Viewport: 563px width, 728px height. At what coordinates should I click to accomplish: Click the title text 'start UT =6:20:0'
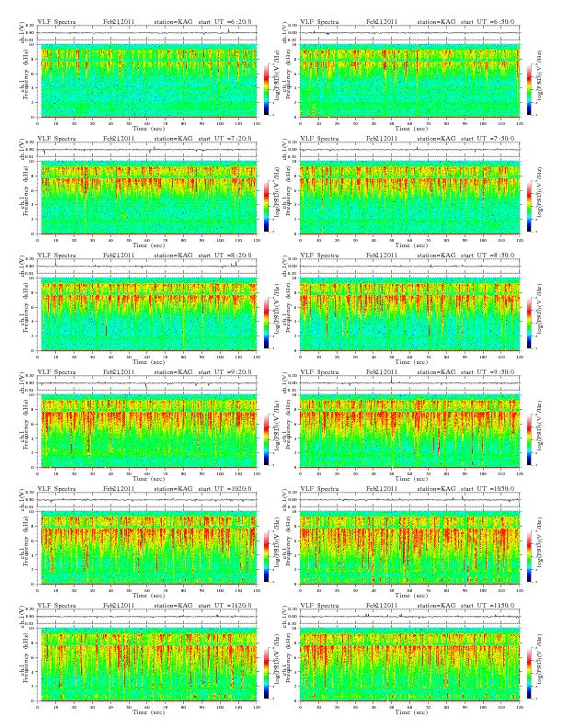224,22
